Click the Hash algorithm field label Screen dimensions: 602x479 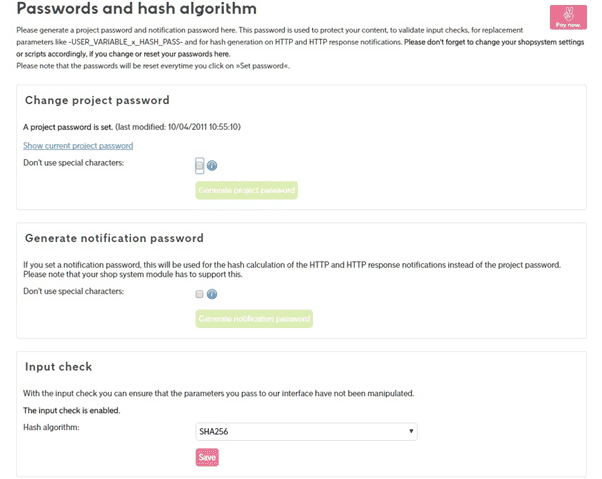pos(58,427)
